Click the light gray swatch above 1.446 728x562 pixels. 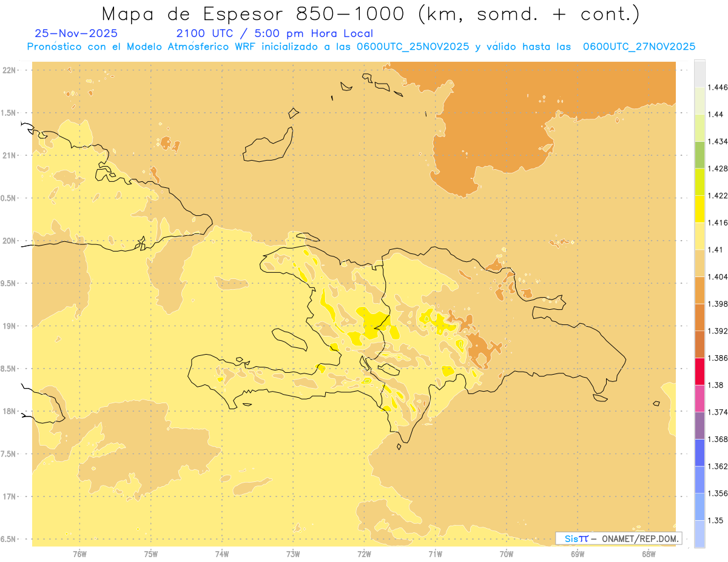coord(699,73)
